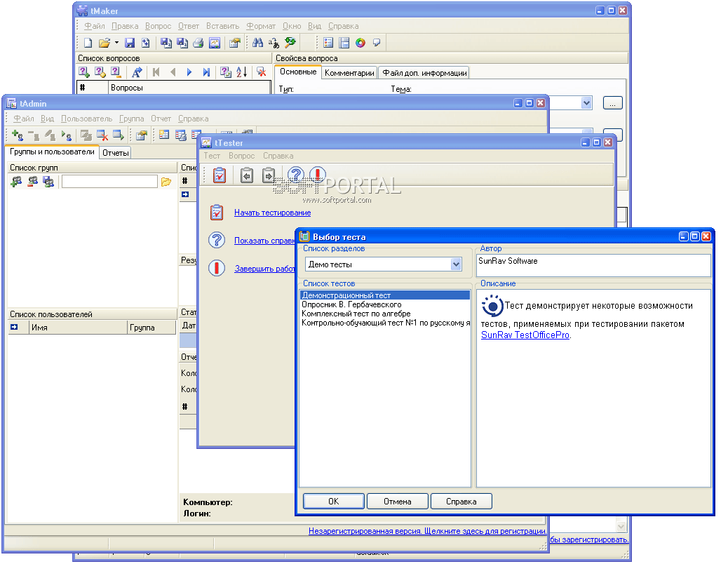Image resolution: width=728 pixels, height=564 pixels.
Task: Click the Previous question icon in tTester toolbar
Action: coord(247,175)
